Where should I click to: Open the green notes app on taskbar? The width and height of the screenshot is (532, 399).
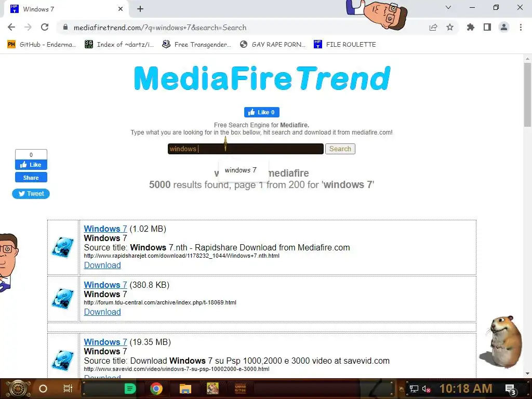(130, 389)
